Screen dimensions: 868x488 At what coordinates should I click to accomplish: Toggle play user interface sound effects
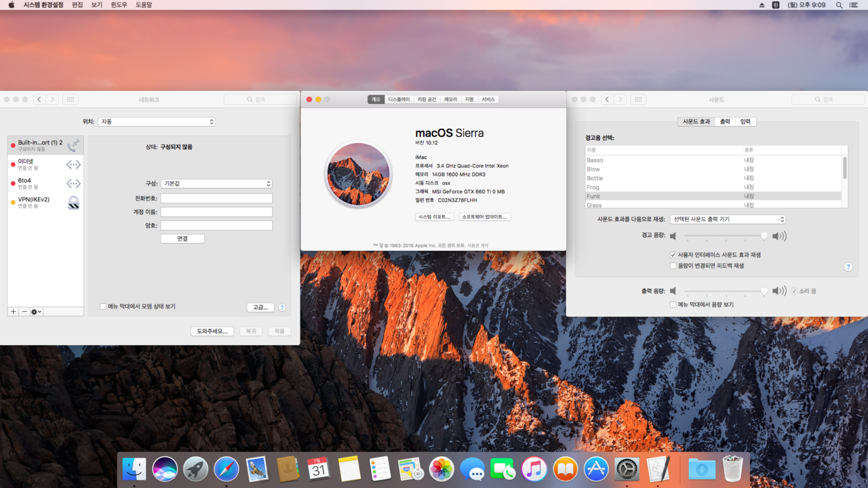(x=673, y=255)
